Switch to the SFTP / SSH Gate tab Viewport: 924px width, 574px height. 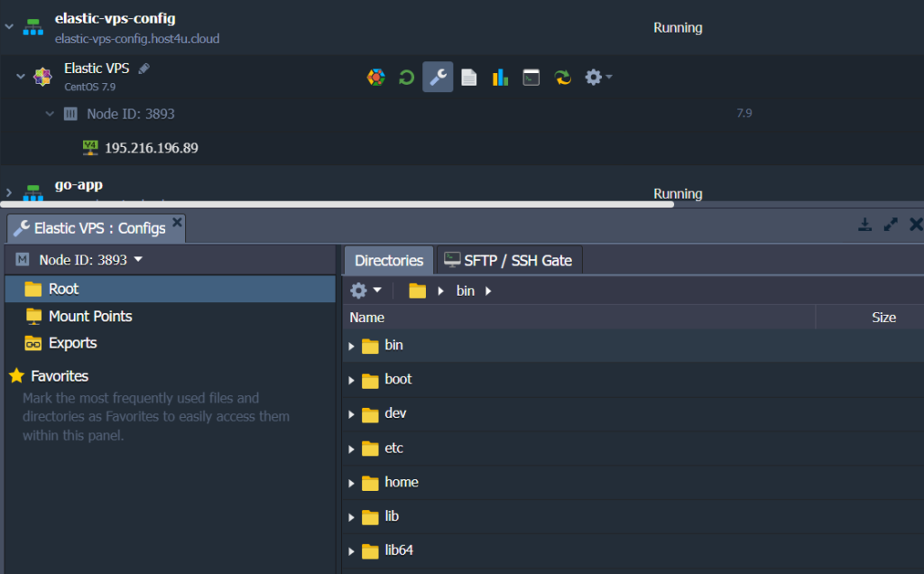pos(509,261)
